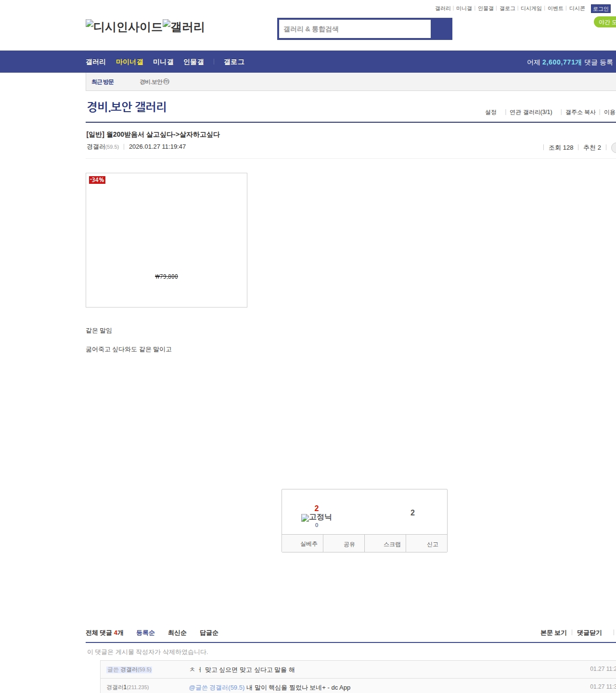
Task: Share the post with the 공유 button
Action: click(x=349, y=544)
